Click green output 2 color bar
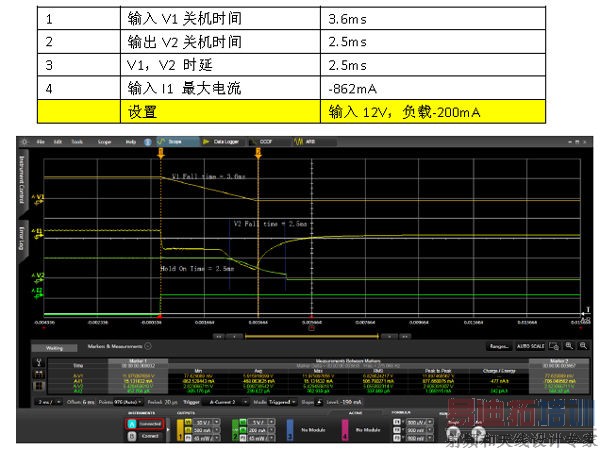600x450 pixels. (x=235, y=430)
